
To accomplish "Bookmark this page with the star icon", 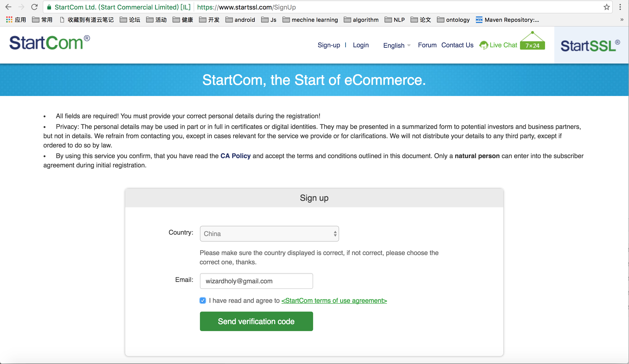I will point(607,7).
